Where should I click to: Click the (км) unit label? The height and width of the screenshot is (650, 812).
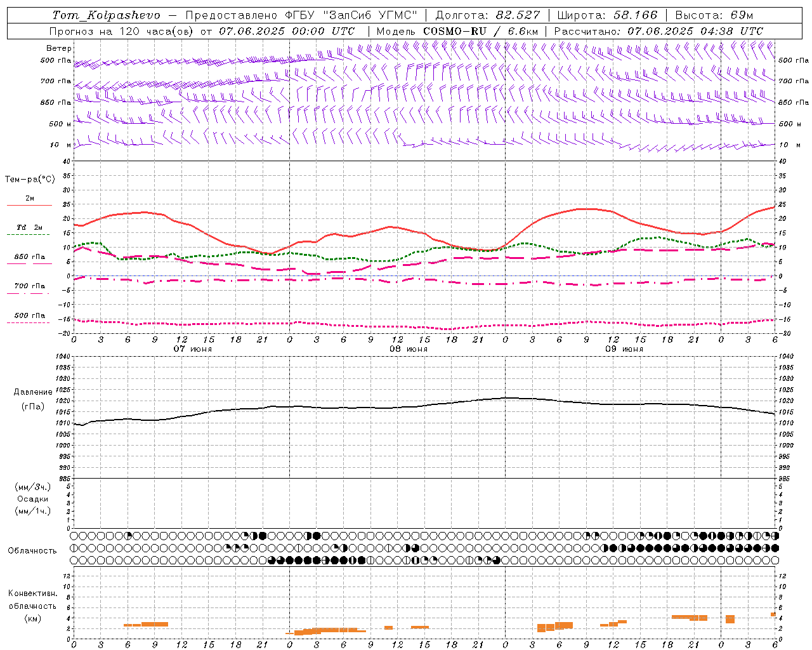pos(33,618)
